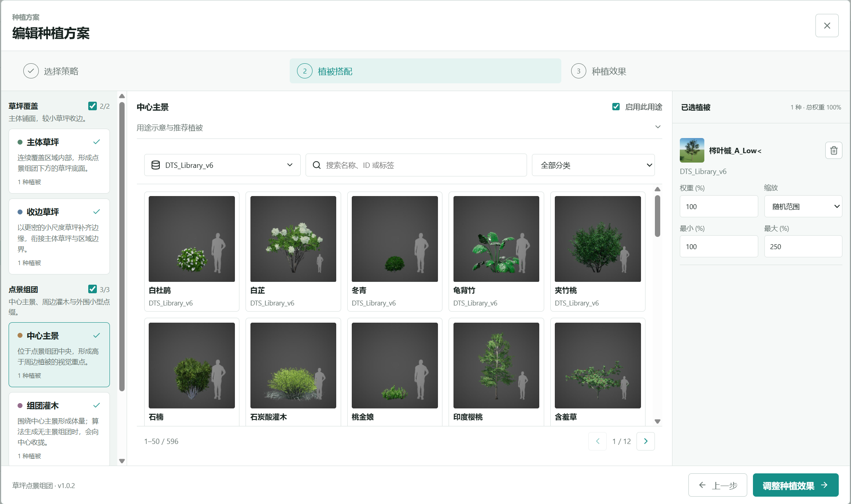Select the 收边草坪 usage item
This screenshot has height=504, width=851.
pyautogui.click(x=59, y=236)
